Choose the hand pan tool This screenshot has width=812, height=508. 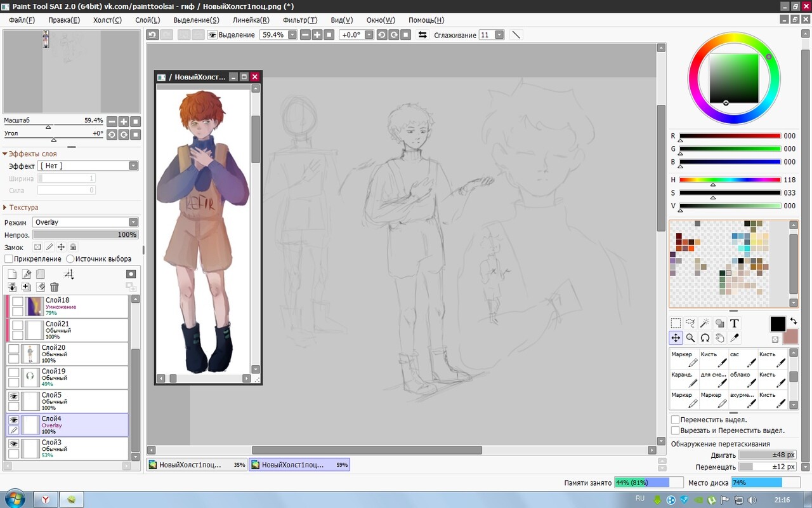[x=719, y=338]
